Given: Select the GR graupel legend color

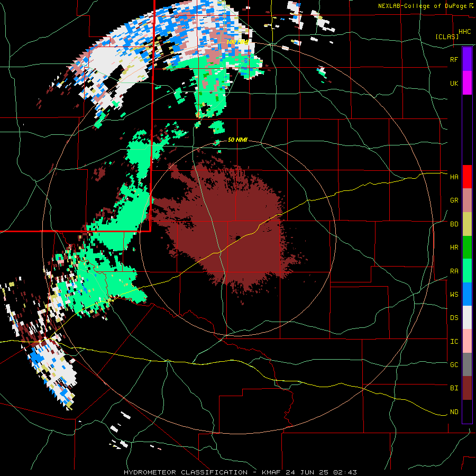Looking at the screenshot, I should (467, 200).
